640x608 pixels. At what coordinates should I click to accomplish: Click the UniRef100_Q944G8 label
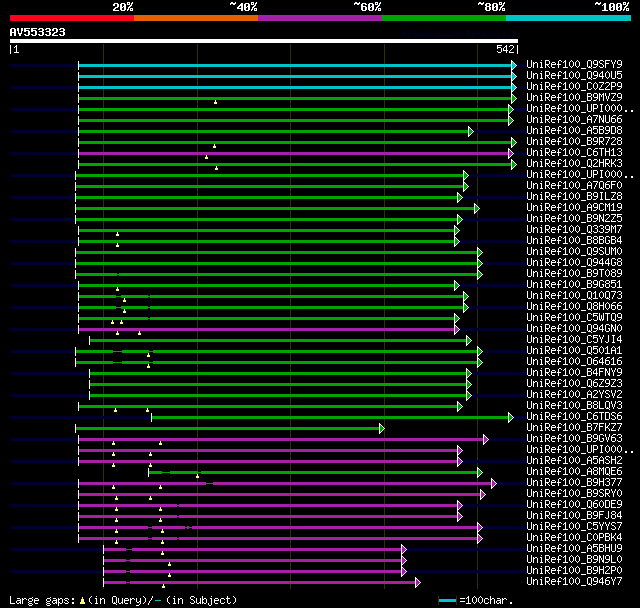(x=574, y=263)
